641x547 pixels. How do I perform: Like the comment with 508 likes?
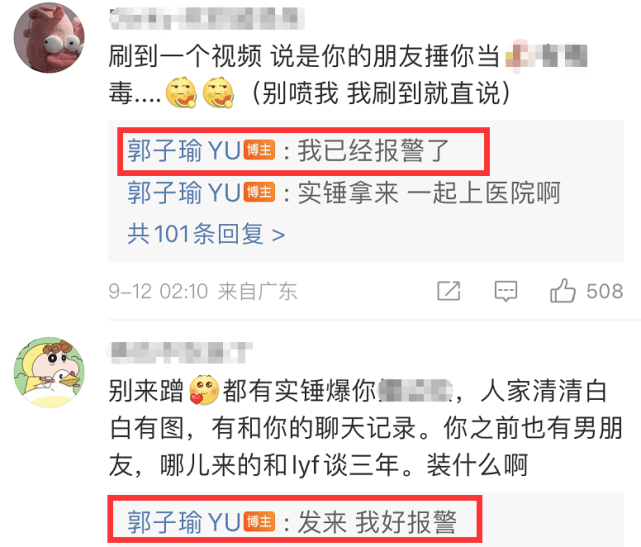click(563, 291)
